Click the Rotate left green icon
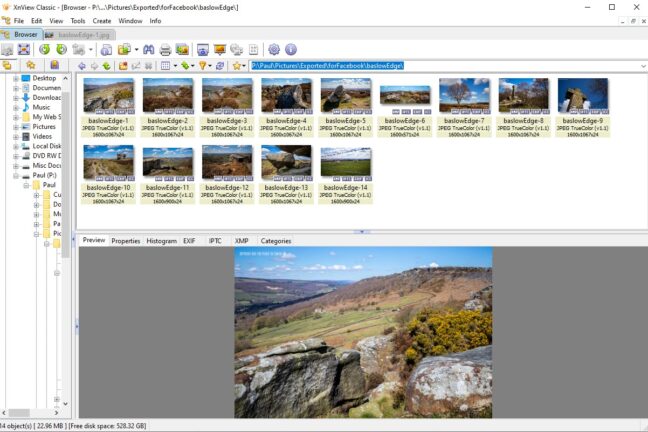648x432 pixels. point(45,50)
